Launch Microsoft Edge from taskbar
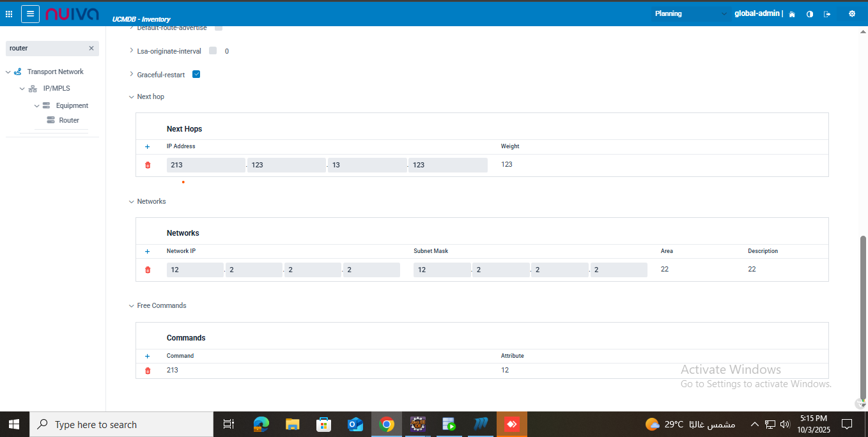This screenshot has width=868, height=437. click(261, 424)
